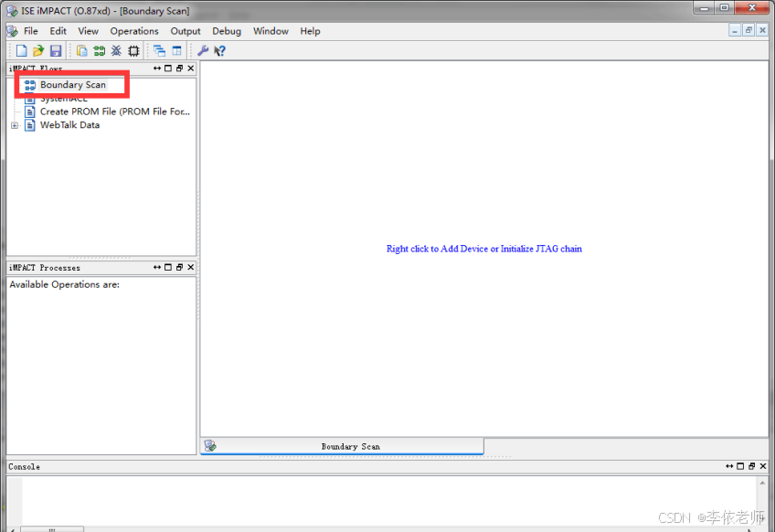Toggle float of iMPACT Processes panel

(157, 267)
